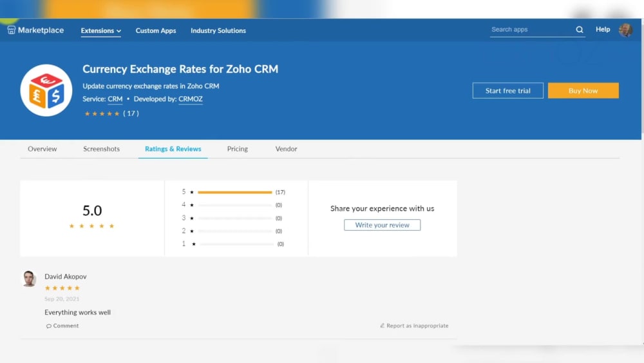
Task: Click the review date Sep 20, 2021
Action: pyautogui.click(x=62, y=299)
